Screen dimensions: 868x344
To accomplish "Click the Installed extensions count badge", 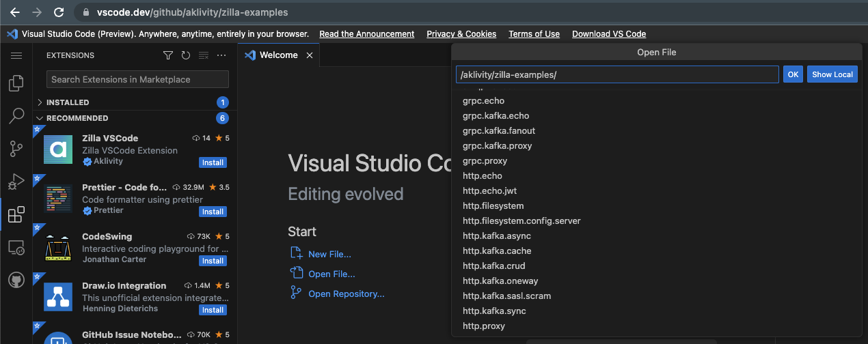I will tap(222, 102).
